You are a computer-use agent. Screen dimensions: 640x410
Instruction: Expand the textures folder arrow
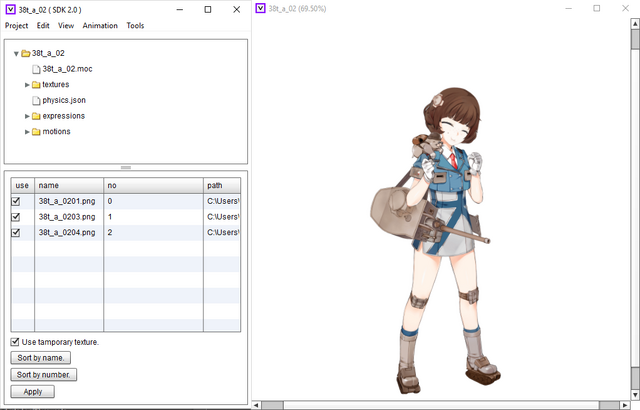tap(27, 85)
